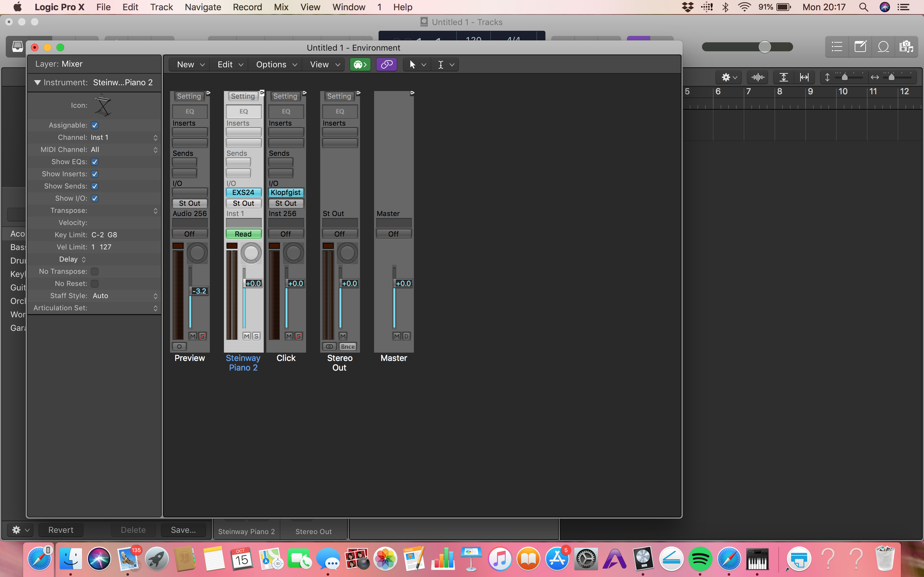The width and height of the screenshot is (924, 577).
Task: Click the green MIDI Out palette icon
Action: 360,64
